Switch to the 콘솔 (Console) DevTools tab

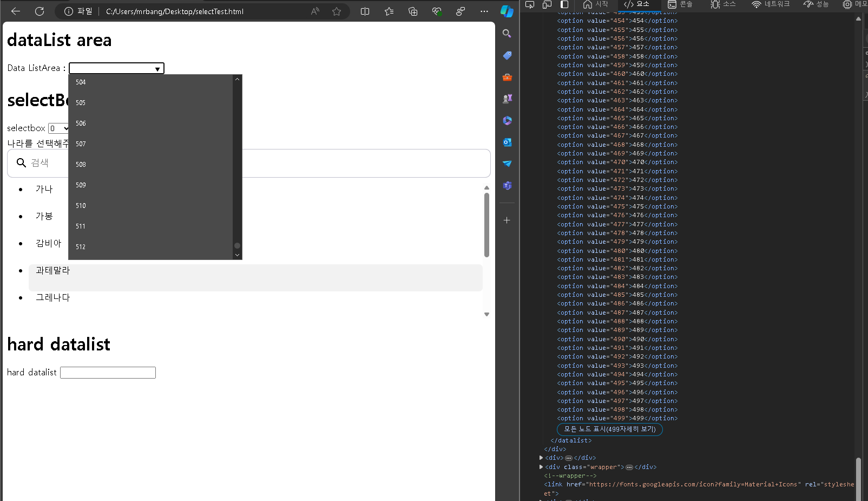tap(680, 4)
